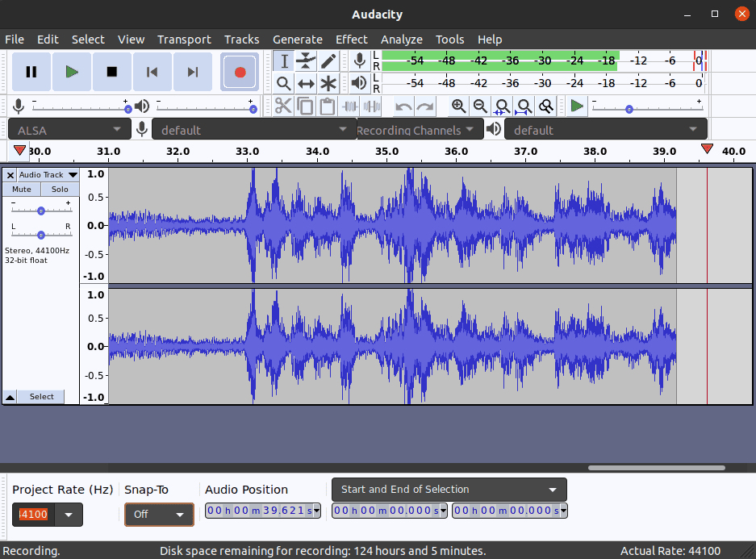Screen dimensions: 756x559
Task: Click the Project Rate input field
Action: (x=33, y=515)
